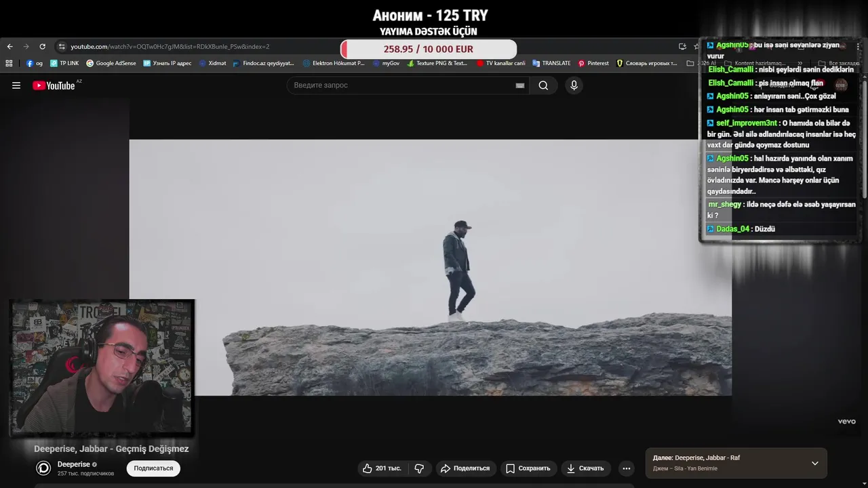868x488 pixels.
Task: Open the on-screen keyboard icon in search
Action: (x=520, y=85)
